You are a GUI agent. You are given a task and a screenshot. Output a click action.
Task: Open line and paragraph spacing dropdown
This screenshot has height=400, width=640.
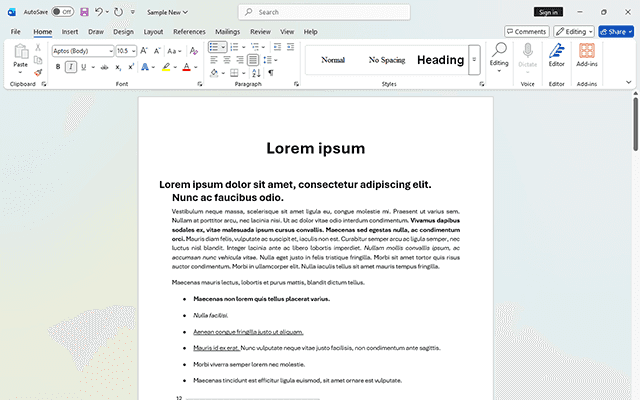point(270,60)
